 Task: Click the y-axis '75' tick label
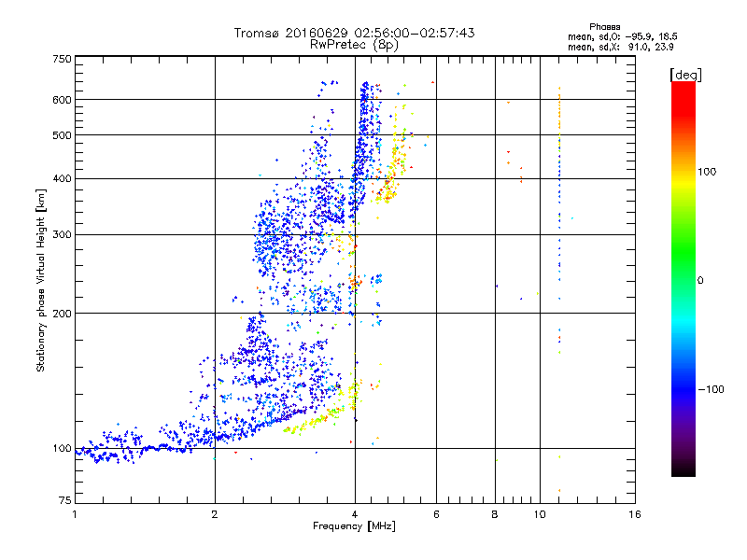pyautogui.click(x=65, y=500)
